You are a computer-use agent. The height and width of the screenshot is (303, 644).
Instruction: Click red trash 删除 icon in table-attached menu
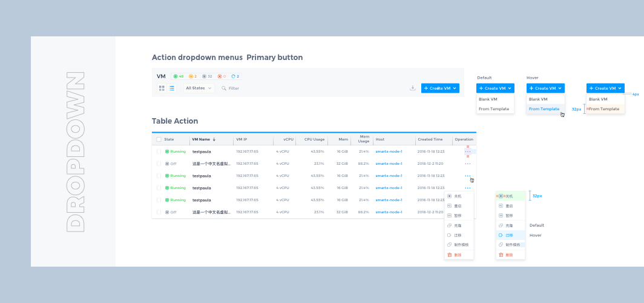449,255
